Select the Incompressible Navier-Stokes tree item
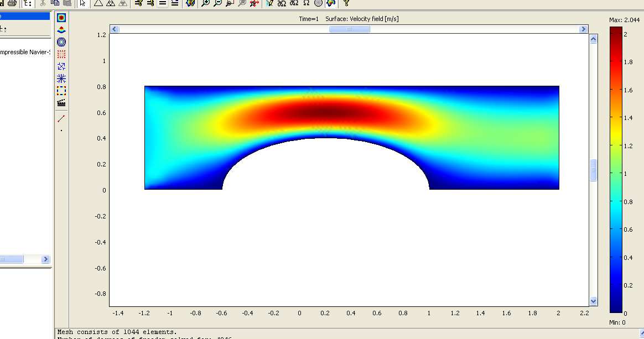This screenshot has width=644, height=339. (25, 52)
